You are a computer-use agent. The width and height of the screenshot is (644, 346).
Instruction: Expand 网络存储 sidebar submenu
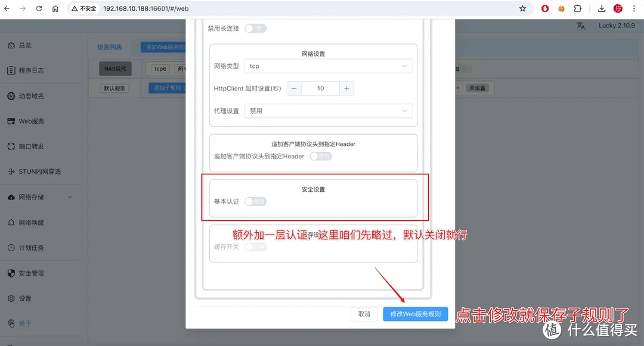pyautogui.click(x=41, y=197)
